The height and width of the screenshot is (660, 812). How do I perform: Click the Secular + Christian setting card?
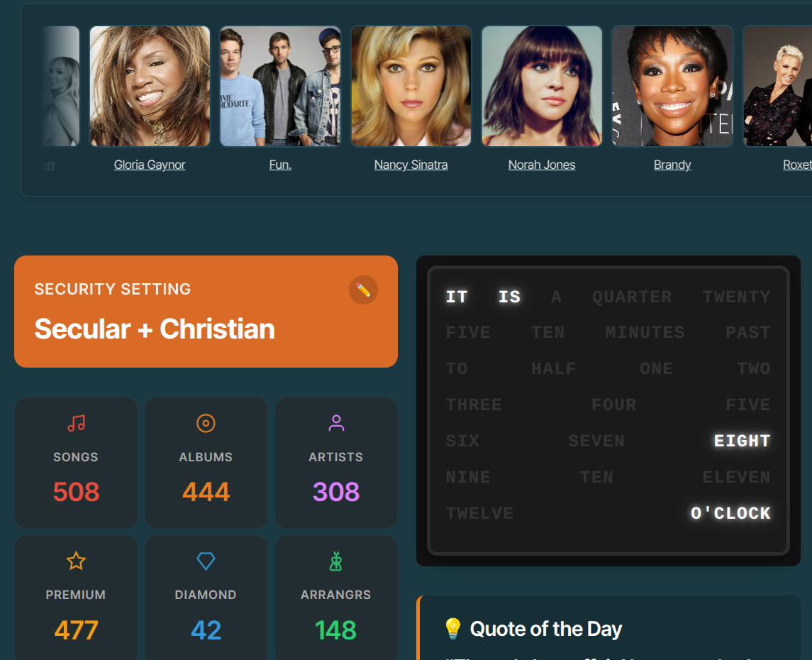click(206, 312)
